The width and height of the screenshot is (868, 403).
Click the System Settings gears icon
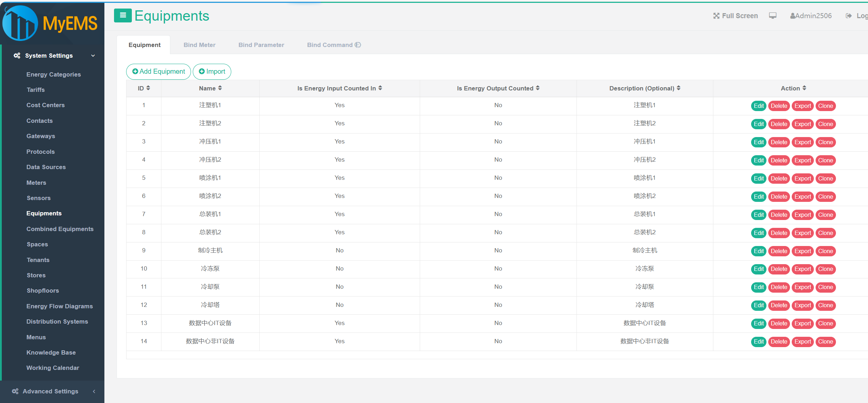17,56
